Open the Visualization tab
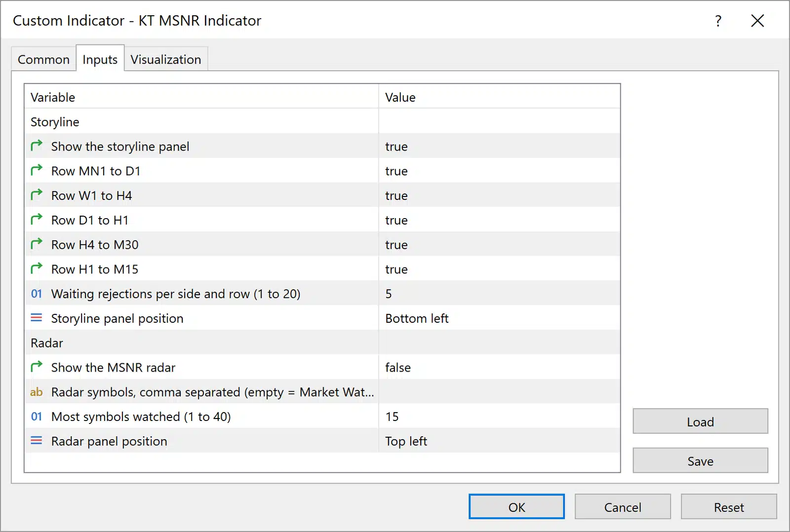Image resolution: width=790 pixels, height=532 pixels. pos(166,59)
